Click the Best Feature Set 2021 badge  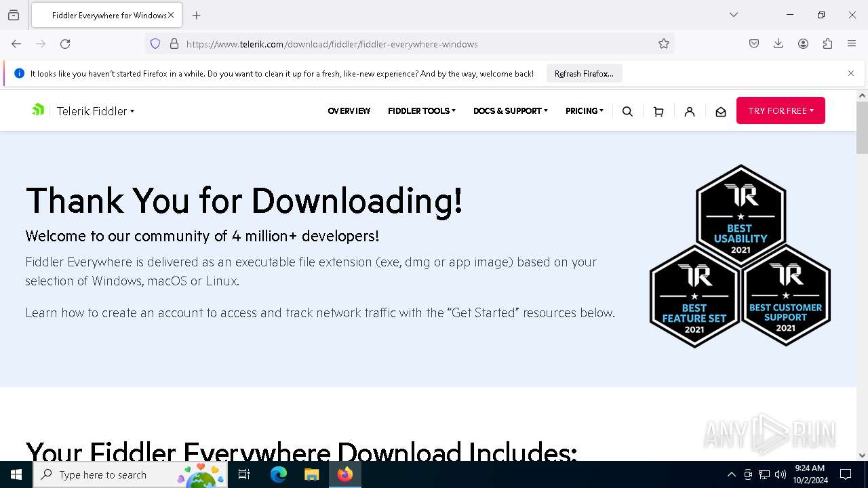coord(694,297)
